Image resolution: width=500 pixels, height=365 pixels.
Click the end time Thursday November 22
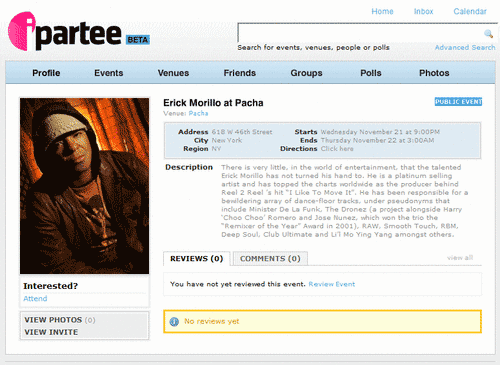click(x=377, y=140)
